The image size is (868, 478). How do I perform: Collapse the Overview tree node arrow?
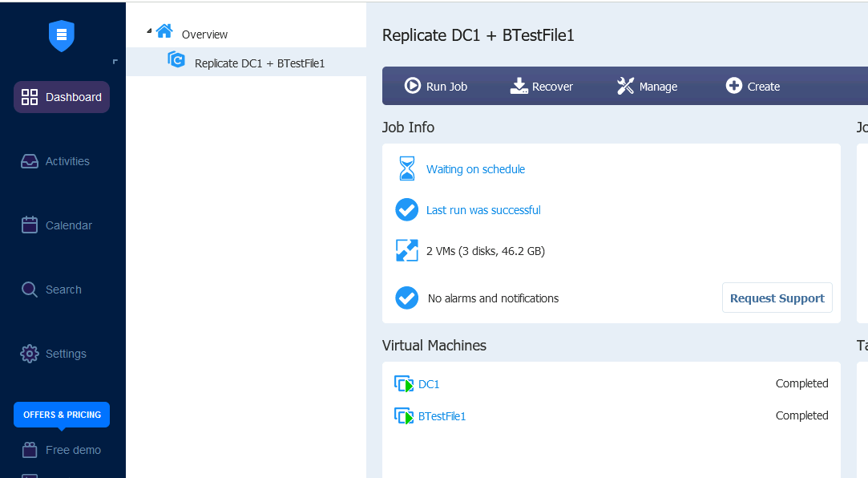(x=149, y=31)
